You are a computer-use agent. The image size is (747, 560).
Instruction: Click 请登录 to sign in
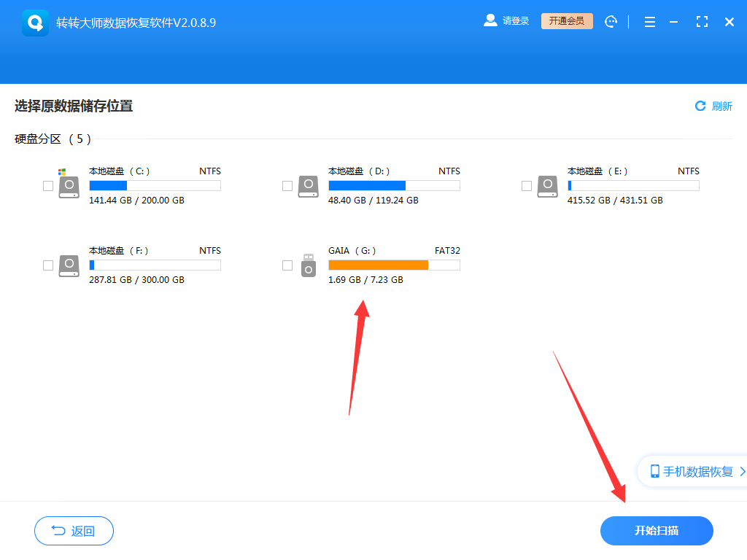(515, 20)
